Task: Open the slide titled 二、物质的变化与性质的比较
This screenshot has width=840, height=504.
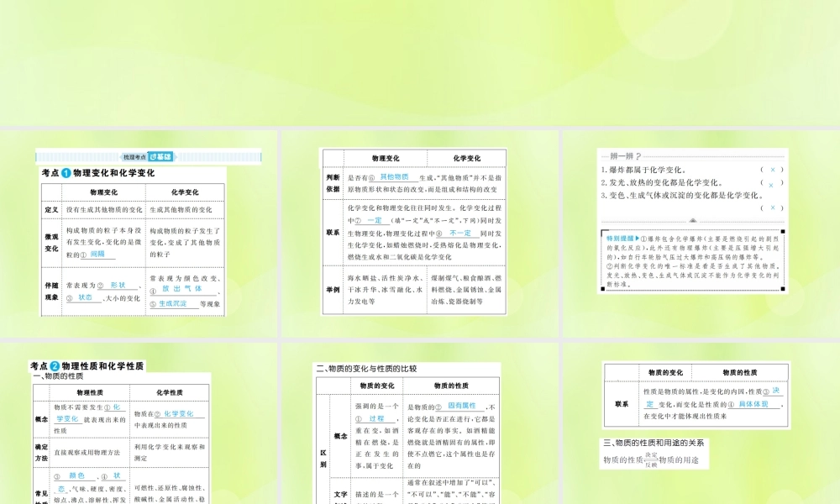Action: pyautogui.click(x=420, y=423)
